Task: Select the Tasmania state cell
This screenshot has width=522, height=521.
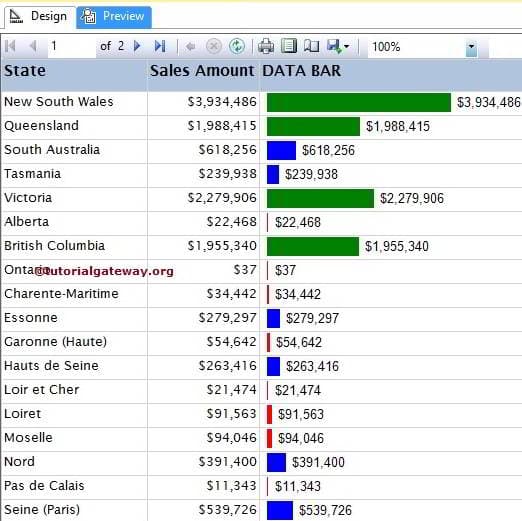Action: (74, 176)
